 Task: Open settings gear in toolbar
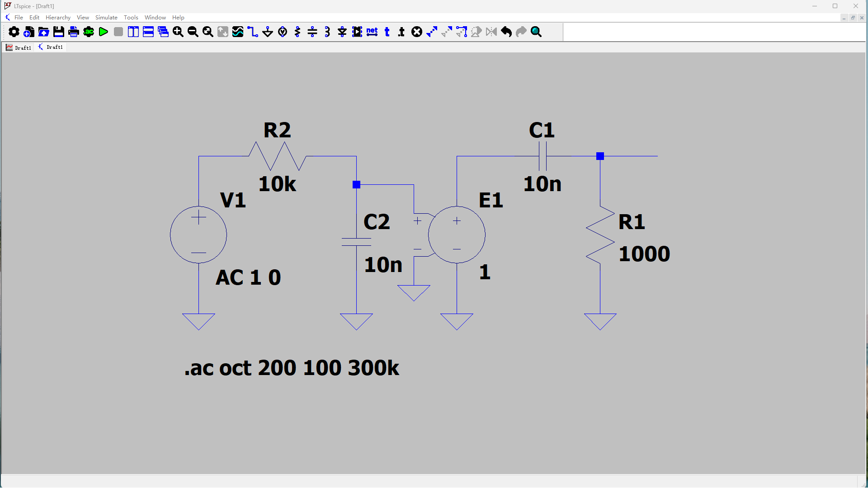[14, 32]
